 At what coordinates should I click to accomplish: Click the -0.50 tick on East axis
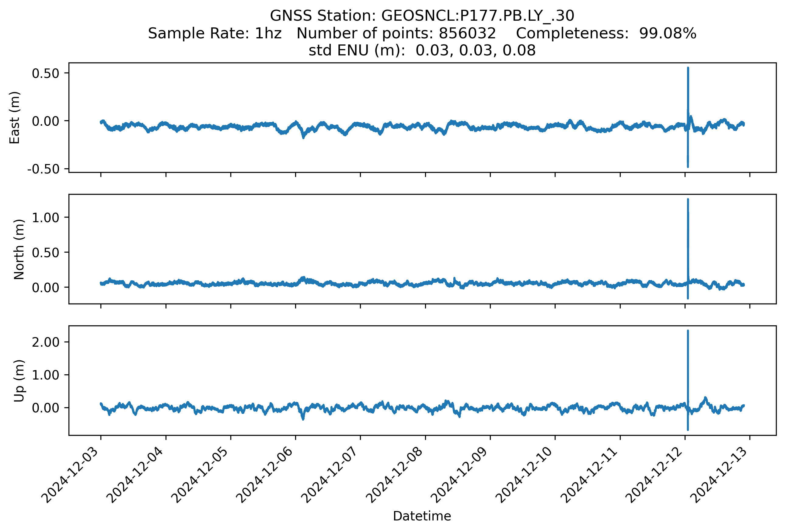43,169
